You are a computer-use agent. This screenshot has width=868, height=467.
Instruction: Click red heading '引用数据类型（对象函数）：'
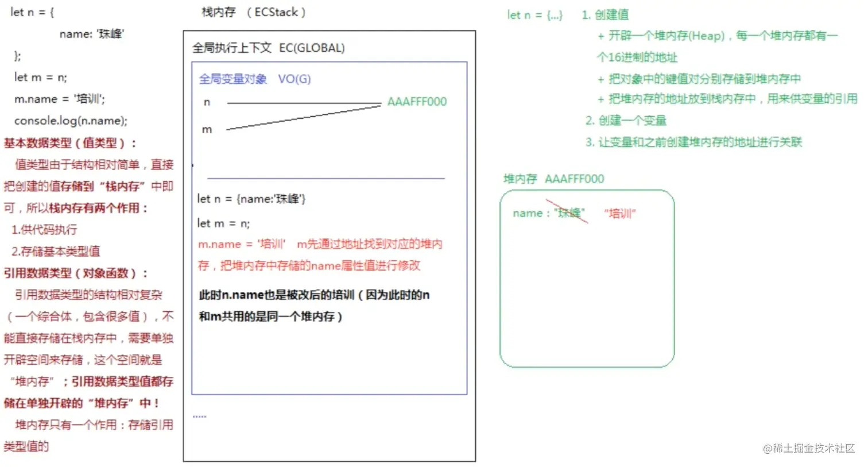[76, 273]
